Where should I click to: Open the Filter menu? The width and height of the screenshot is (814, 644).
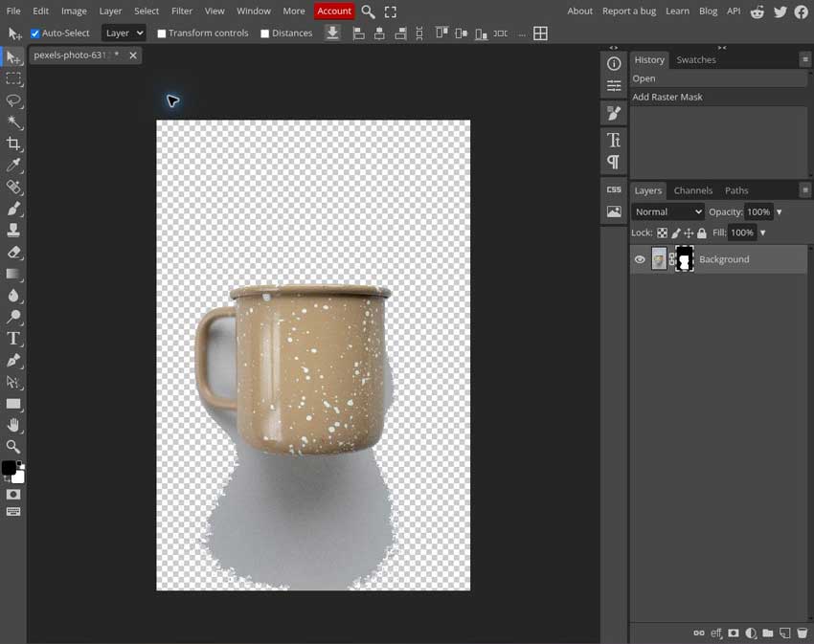pyautogui.click(x=182, y=11)
